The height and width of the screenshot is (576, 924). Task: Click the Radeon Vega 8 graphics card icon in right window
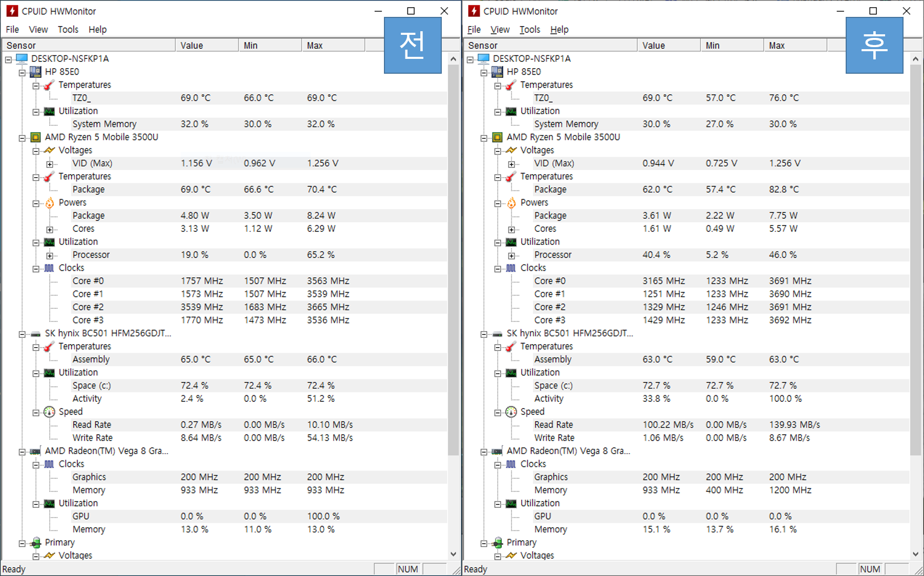point(497,451)
